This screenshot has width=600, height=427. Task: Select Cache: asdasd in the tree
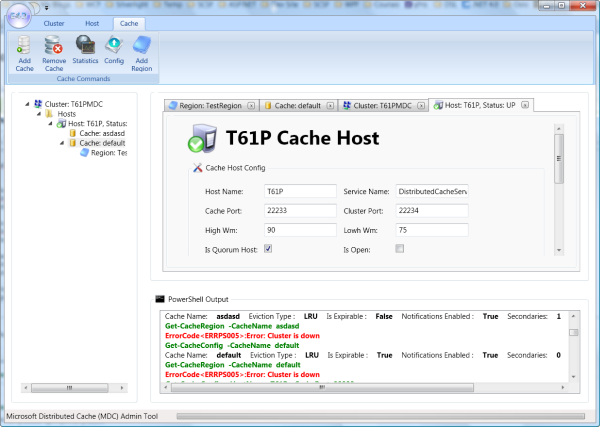pyautogui.click(x=102, y=133)
